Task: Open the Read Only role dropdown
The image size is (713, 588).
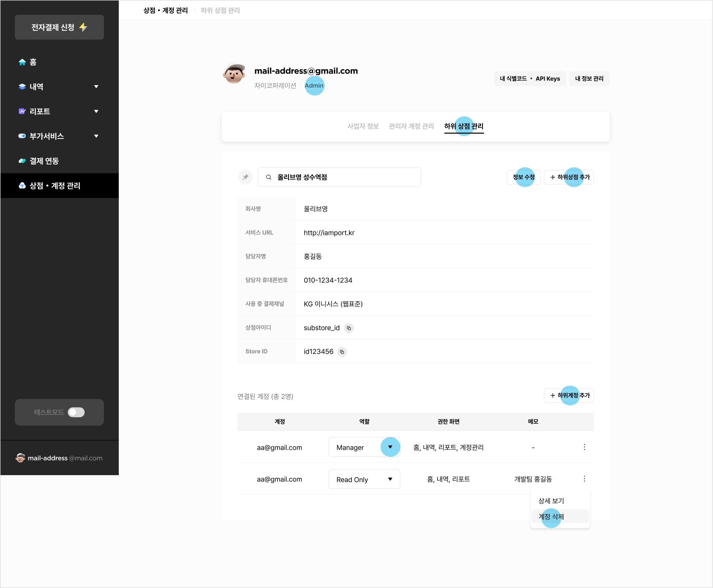Action: (x=389, y=478)
